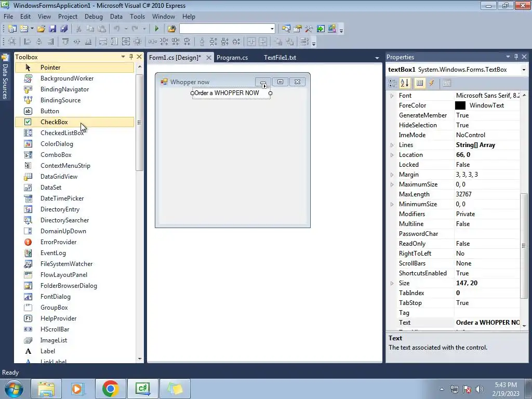532x399 pixels.
Task: Click the Multiline property value False
Action: tap(487, 224)
